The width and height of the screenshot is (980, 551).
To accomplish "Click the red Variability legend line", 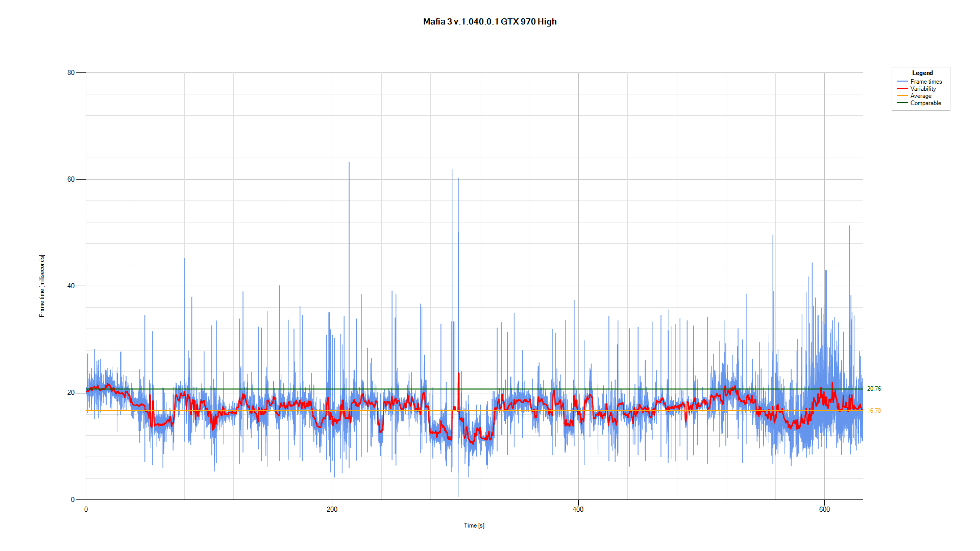I will click(x=902, y=89).
